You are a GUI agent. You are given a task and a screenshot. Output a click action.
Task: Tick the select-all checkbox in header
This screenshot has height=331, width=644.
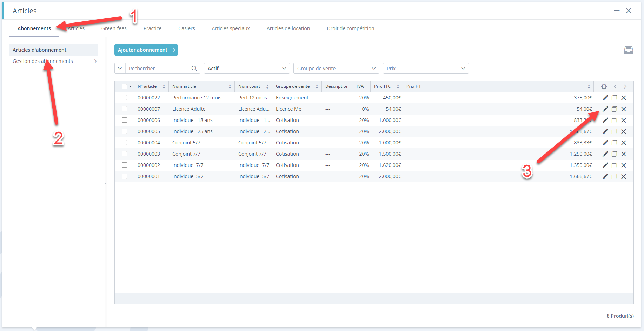124,86
